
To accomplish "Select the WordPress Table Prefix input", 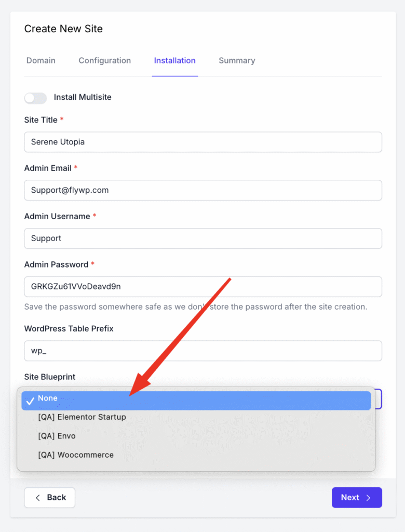I will click(x=203, y=351).
